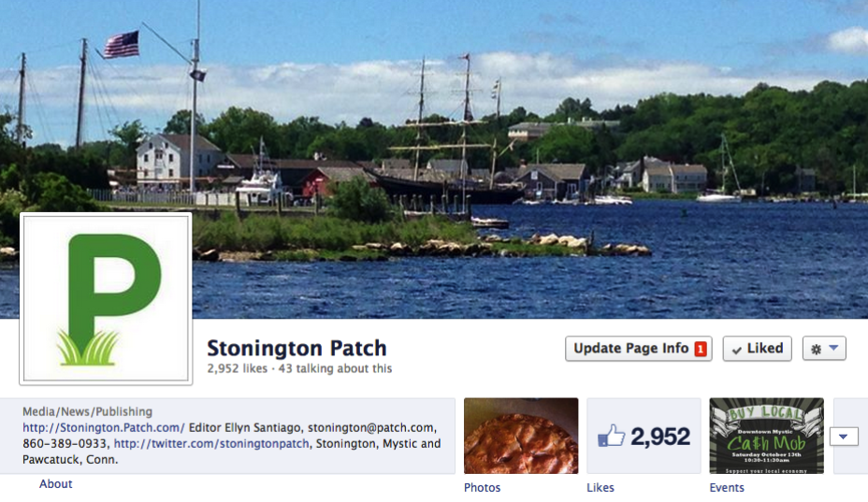Viewport: 868px width, 502px height.
Task: Open the pie Photos thumbnail
Action: click(521, 436)
